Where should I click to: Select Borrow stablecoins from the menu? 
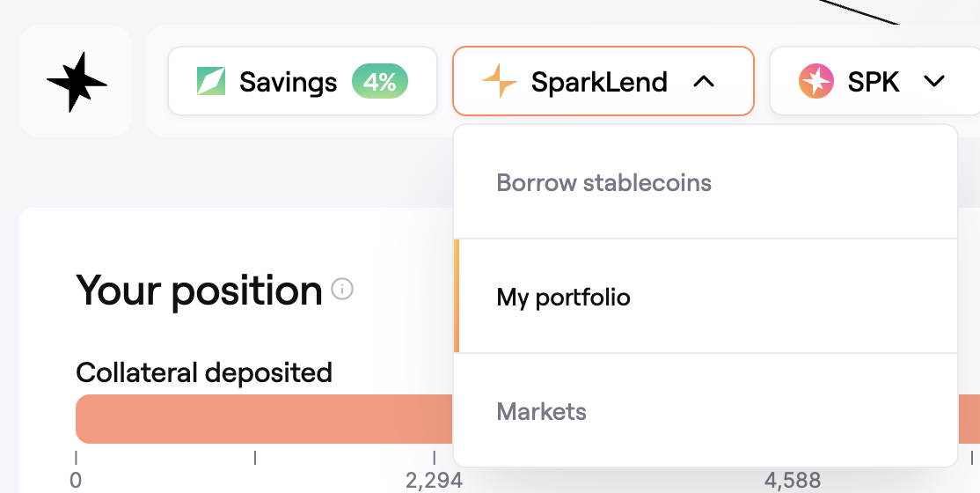coord(604,183)
